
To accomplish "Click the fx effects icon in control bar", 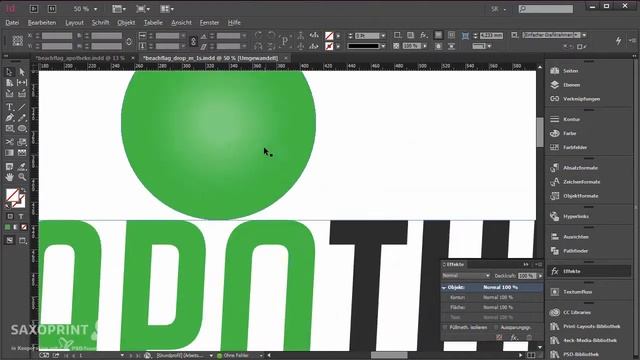I will [424, 36].
